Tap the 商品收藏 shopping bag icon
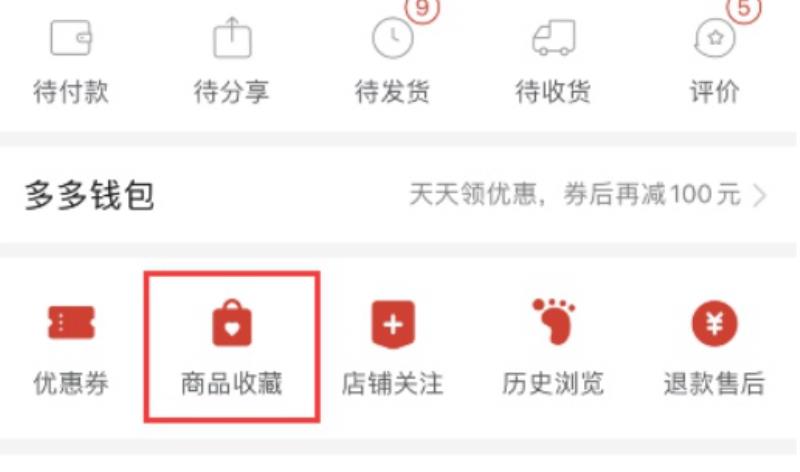This screenshot has width=800, height=472. 232,322
